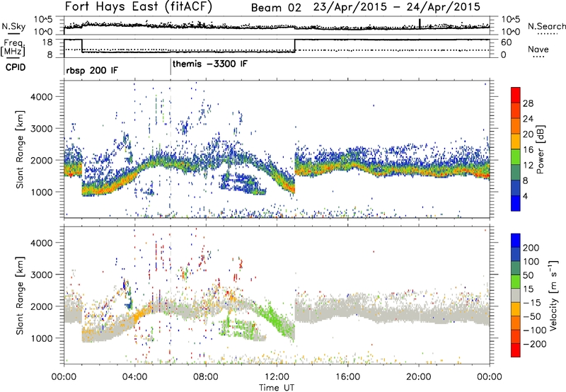Click the 'Nave' legend label
Viewport: 566px width, 392px height.
click(538, 49)
